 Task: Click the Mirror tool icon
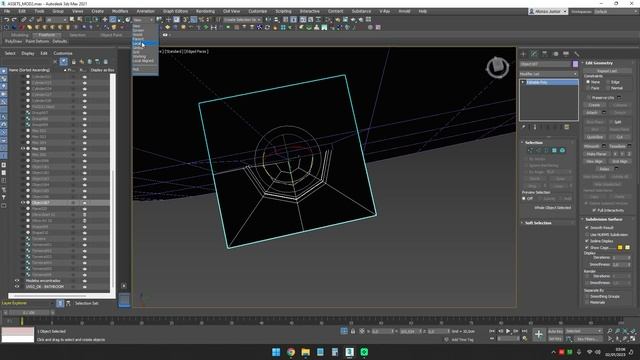coord(268,20)
